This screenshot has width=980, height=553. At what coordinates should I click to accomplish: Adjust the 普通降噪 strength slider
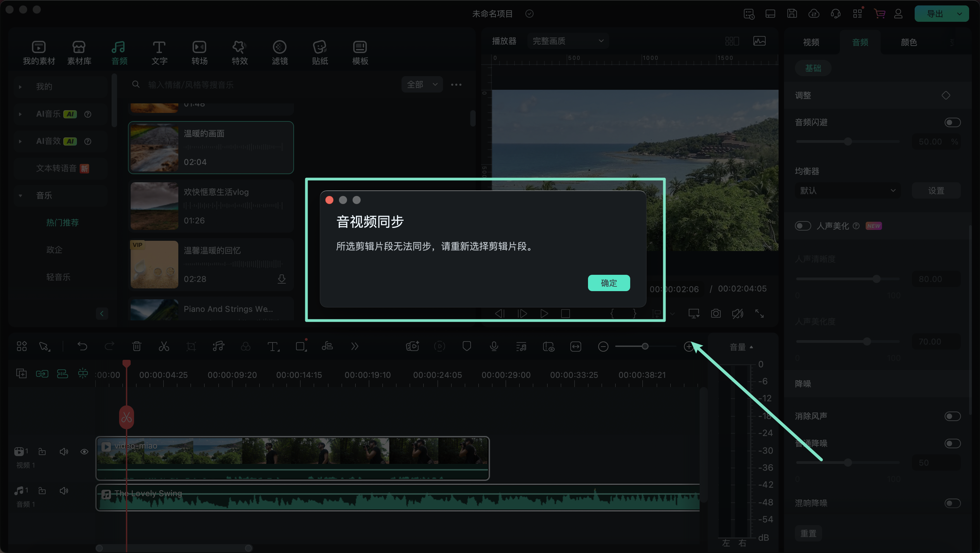[848, 463]
